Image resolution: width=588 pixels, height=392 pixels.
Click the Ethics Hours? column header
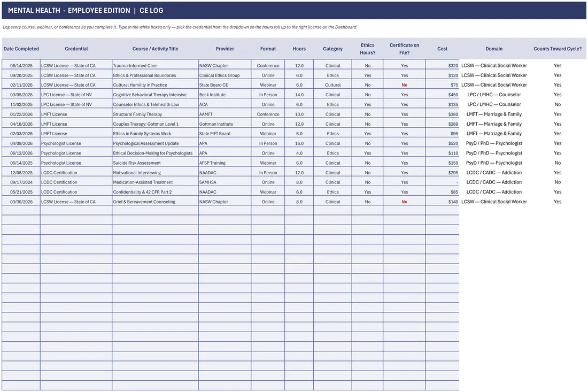click(x=368, y=49)
